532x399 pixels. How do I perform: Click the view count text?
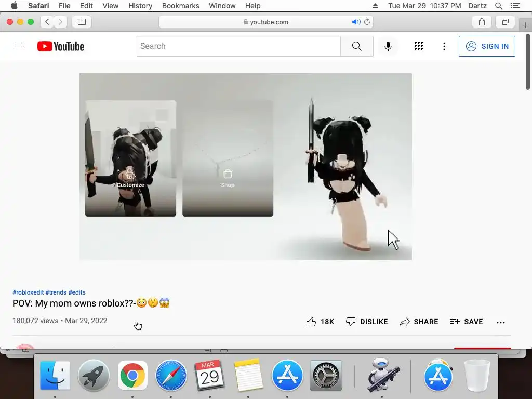point(35,321)
